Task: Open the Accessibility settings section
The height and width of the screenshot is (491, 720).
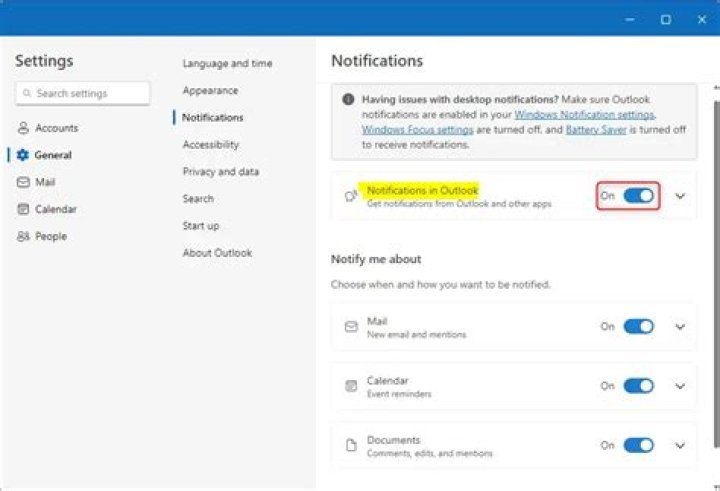Action: [210, 145]
